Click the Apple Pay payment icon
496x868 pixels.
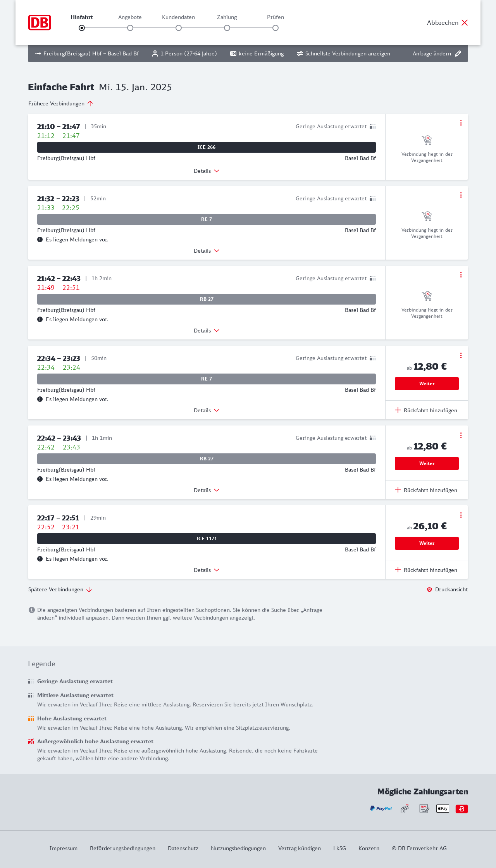click(443, 808)
